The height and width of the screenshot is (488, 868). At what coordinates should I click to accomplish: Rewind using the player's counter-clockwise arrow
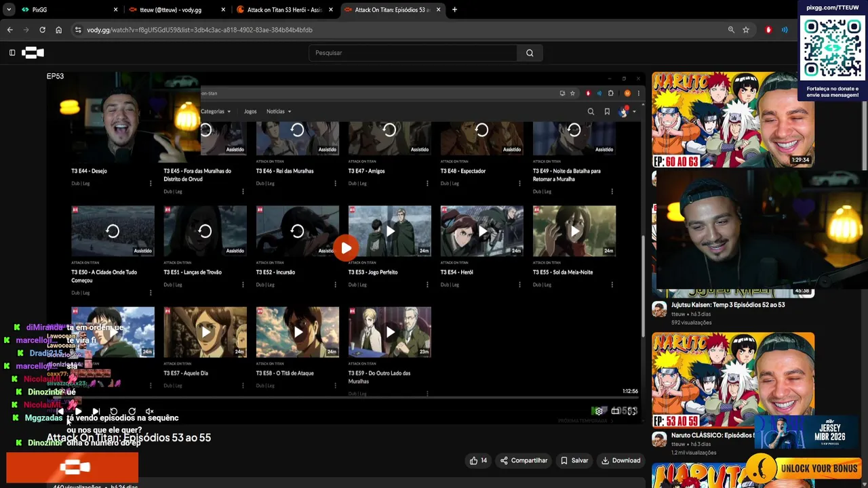pos(114,411)
